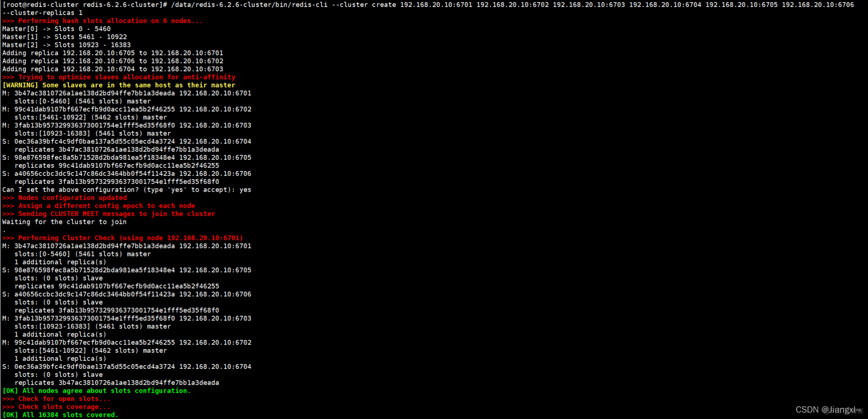This screenshot has width=868, height=419.
Task: Click '>>> Check for open slots...'
Action: 57,399
